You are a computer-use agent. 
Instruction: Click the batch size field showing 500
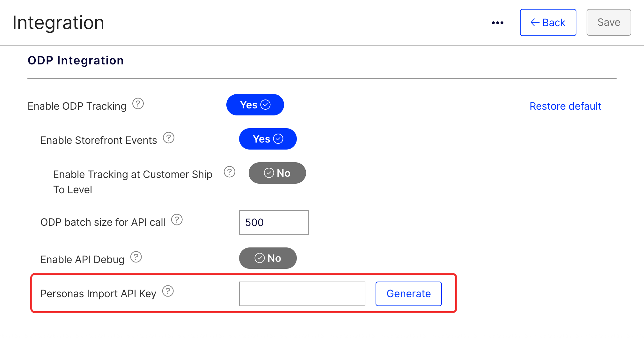point(274,222)
